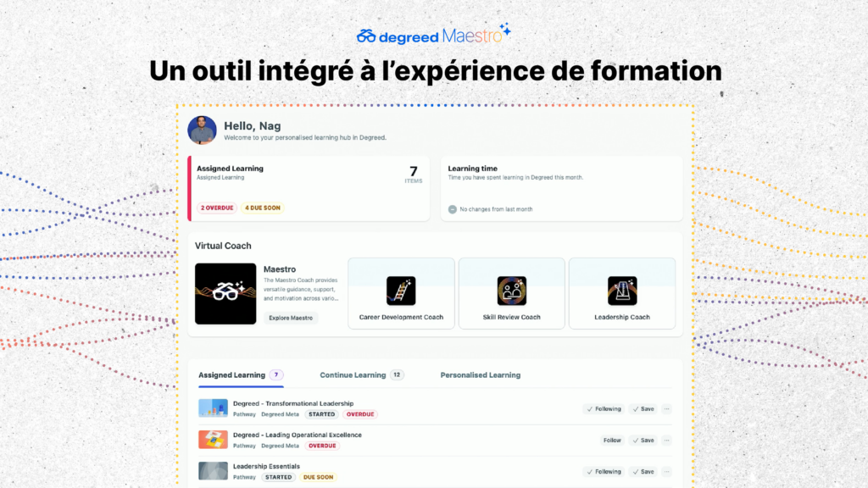Screen dimensions: 868x488
Task: Click Nag's profile avatar photo
Action: point(202,130)
